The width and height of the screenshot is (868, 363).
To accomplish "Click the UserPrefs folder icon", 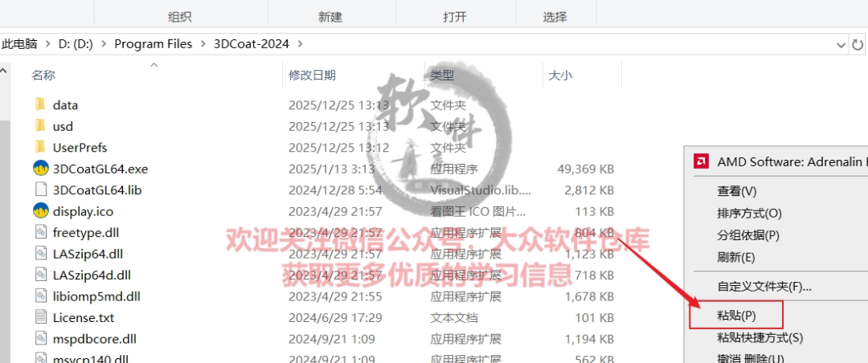I will [40, 147].
